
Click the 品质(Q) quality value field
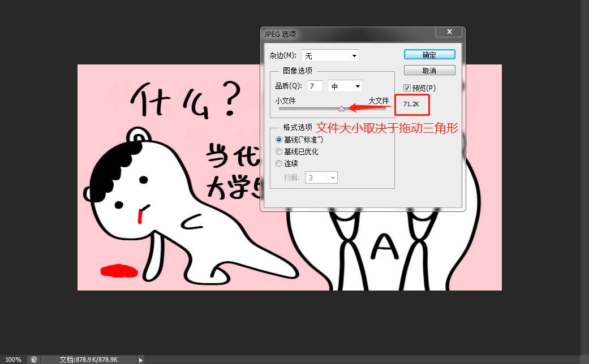click(x=315, y=85)
